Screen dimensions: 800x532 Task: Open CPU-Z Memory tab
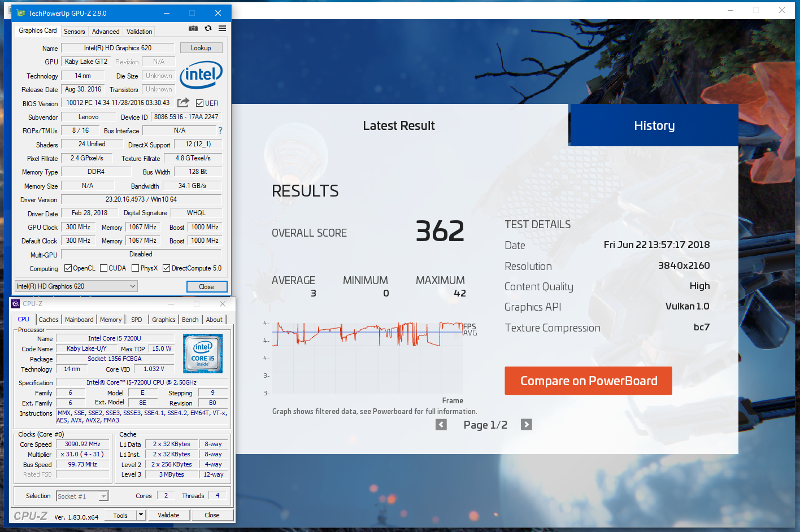(111, 320)
